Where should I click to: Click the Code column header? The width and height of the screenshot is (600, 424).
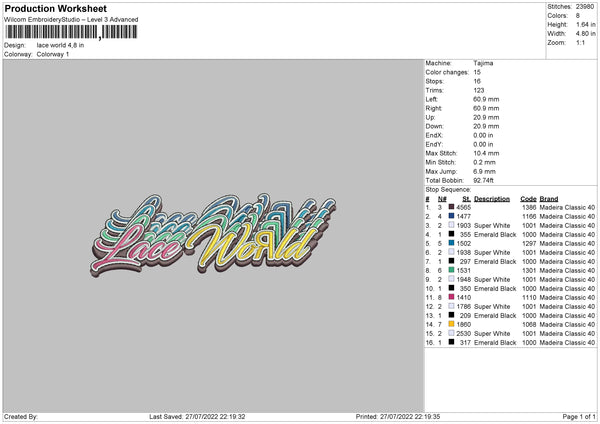528,198
